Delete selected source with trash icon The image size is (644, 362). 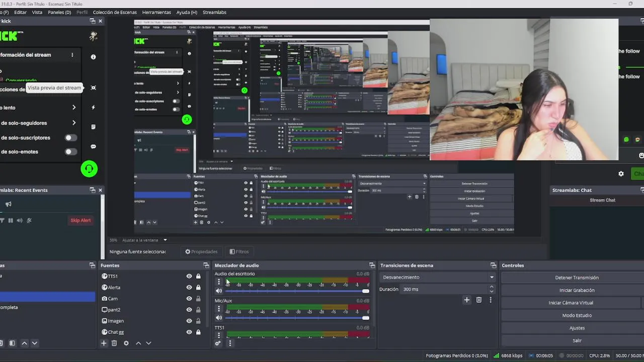pos(114,343)
